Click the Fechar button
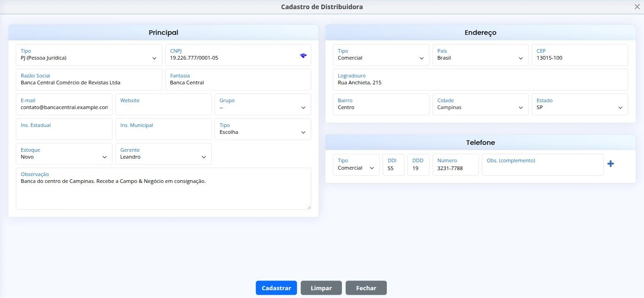The height and width of the screenshot is (298, 644). tap(366, 288)
